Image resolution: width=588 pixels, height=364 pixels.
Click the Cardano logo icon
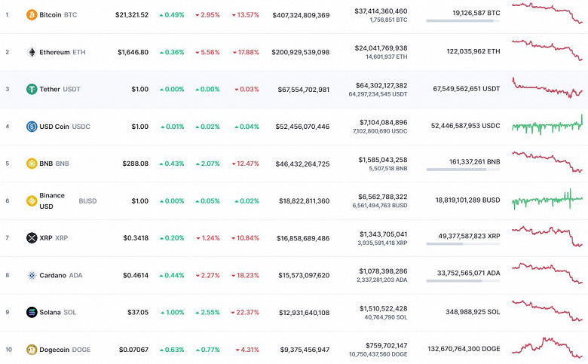(x=32, y=275)
